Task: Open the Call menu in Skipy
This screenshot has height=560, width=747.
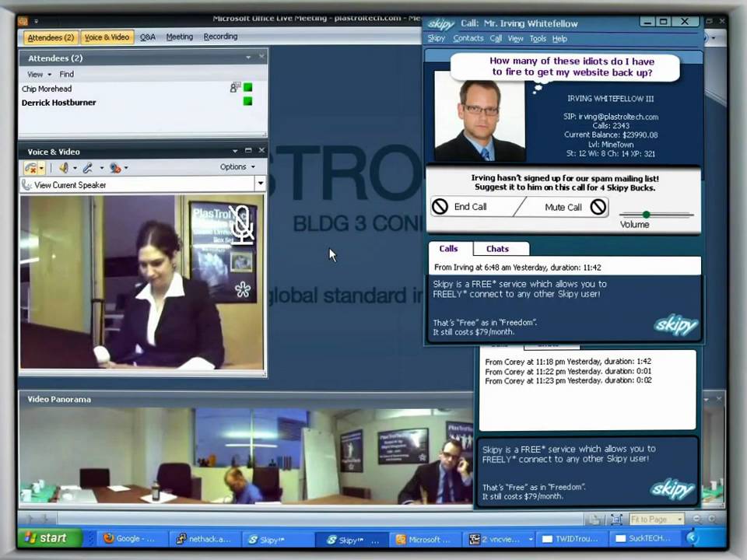Action: click(x=496, y=39)
